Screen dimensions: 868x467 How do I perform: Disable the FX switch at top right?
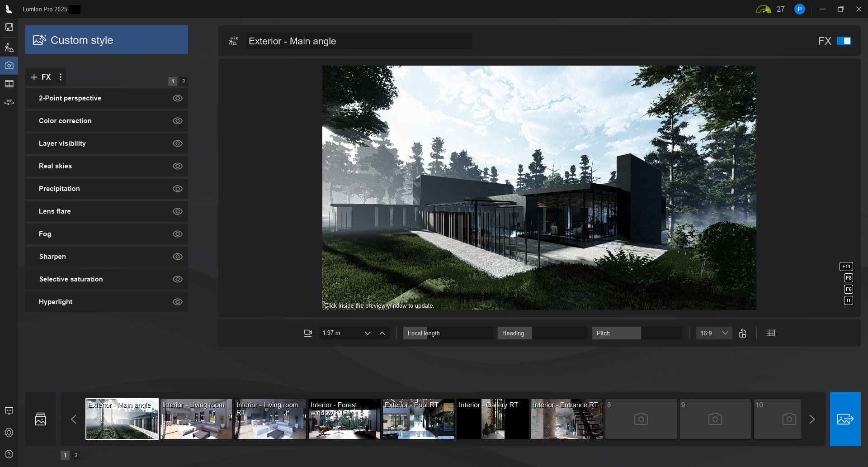844,41
